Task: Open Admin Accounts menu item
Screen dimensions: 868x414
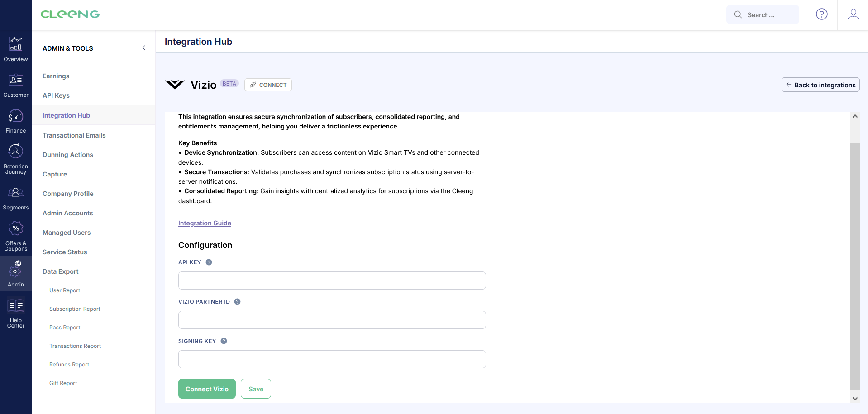Action: coord(68,213)
